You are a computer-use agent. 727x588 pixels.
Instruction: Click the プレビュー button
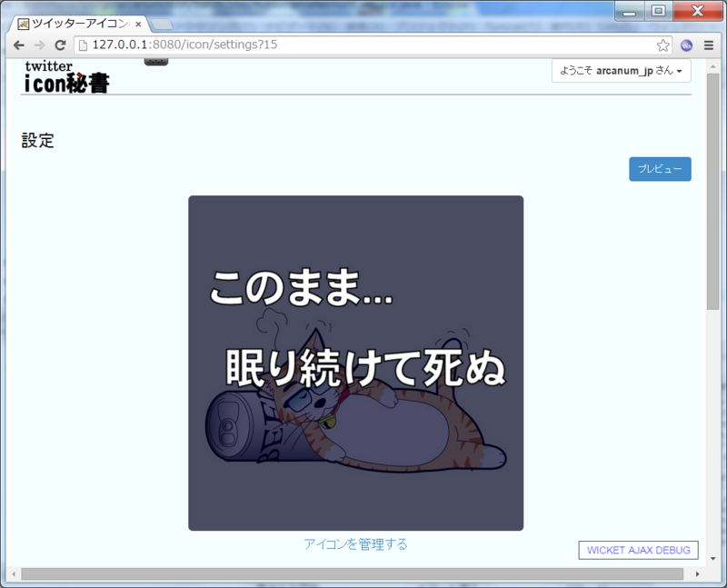(660, 169)
